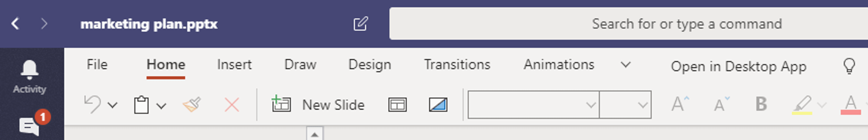Expand more ribbon tabs chevron after Animations

click(626, 65)
